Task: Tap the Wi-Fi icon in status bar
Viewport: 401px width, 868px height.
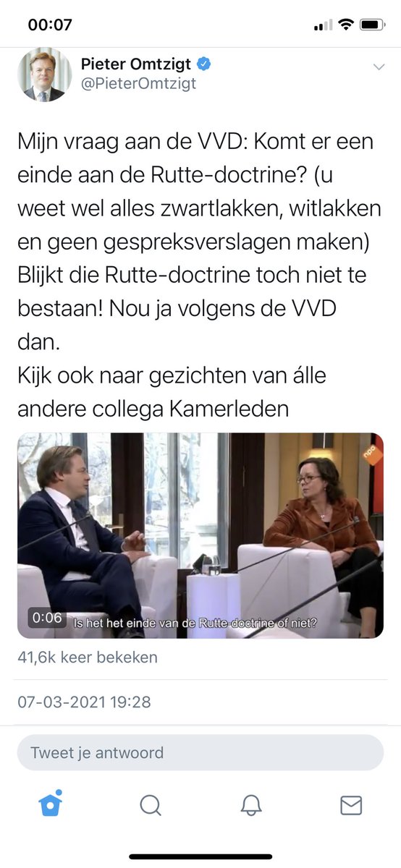Action: [x=345, y=25]
